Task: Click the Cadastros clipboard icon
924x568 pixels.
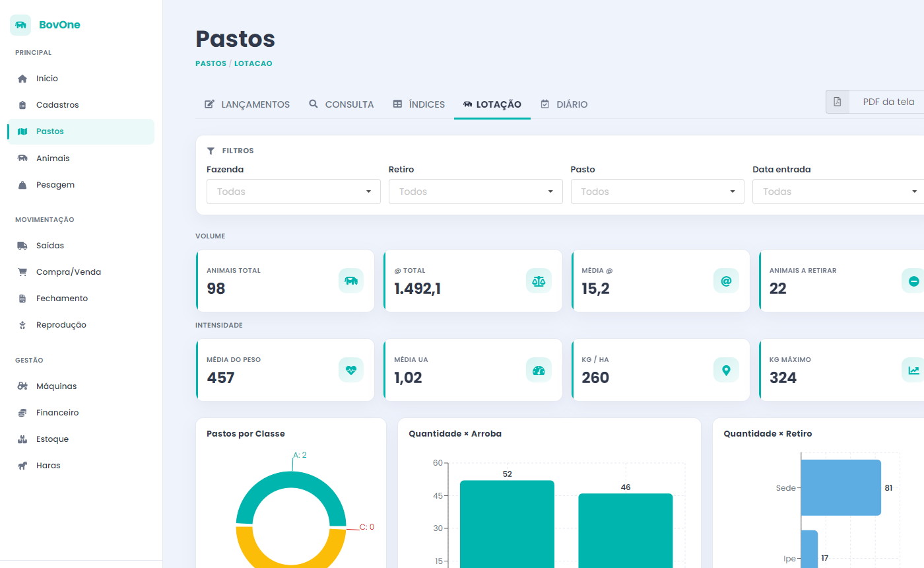Action: 22,105
